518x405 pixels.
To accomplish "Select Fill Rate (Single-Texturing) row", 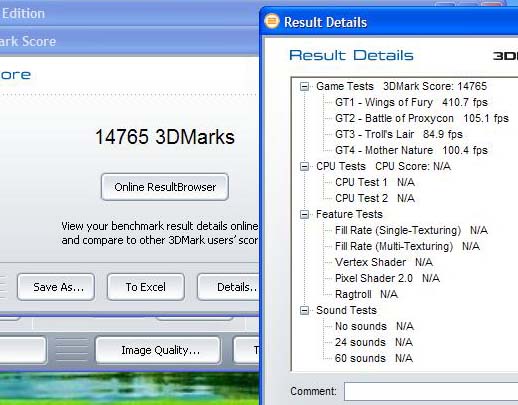I will point(411,230).
